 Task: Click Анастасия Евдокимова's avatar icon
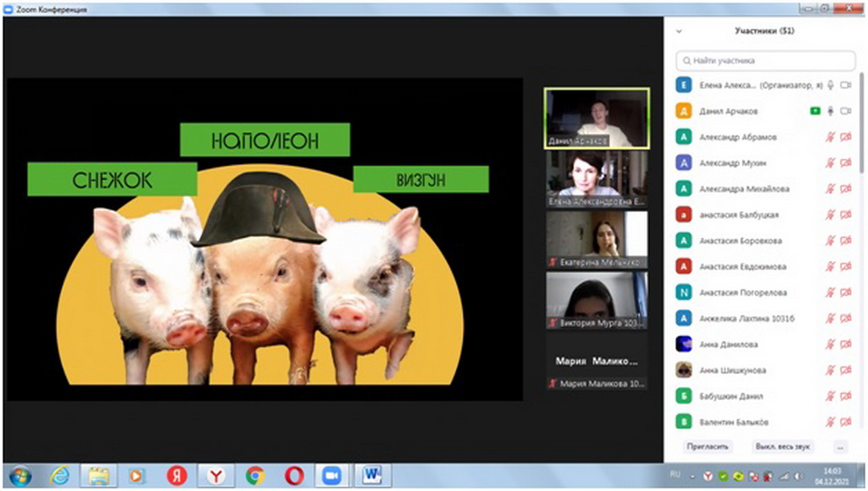(x=683, y=267)
